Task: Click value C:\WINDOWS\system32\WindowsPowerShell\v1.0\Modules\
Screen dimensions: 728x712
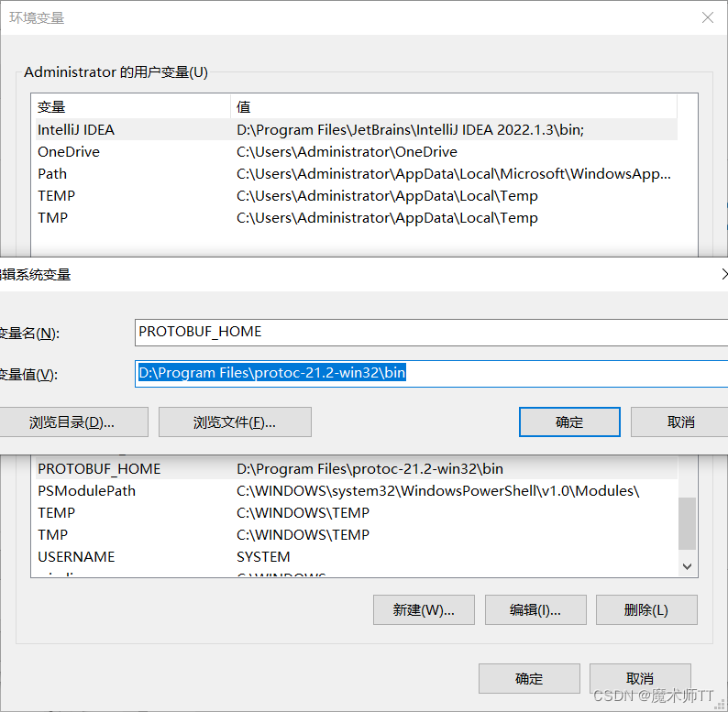Action: pos(438,490)
